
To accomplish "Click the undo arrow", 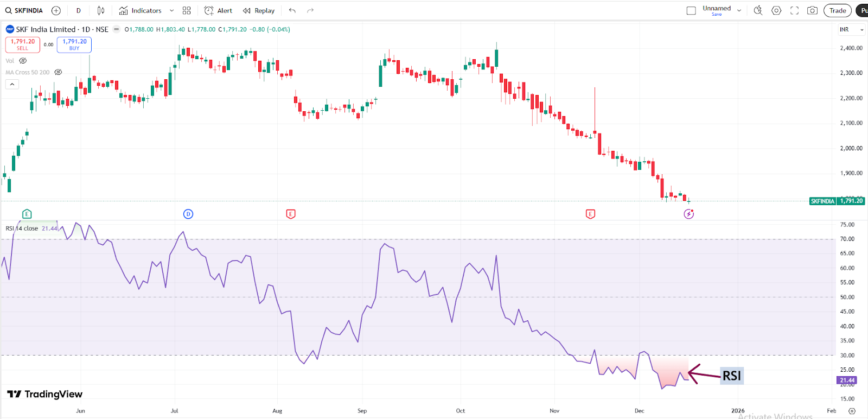I will pos(292,11).
